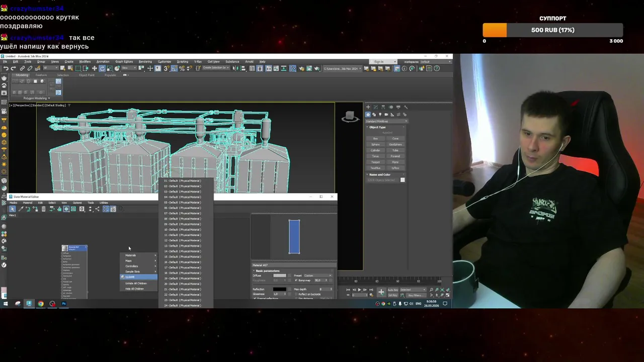Viewport: 644px width, 362px height.
Task: Toggle the Auto Key button
Action: (x=393, y=290)
